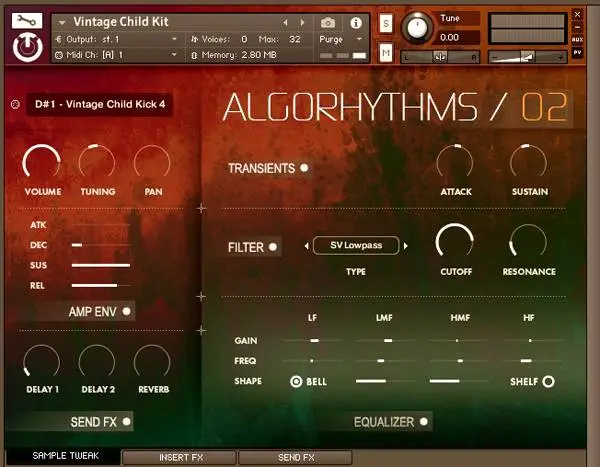Click the REVERB send knob

[152, 363]
